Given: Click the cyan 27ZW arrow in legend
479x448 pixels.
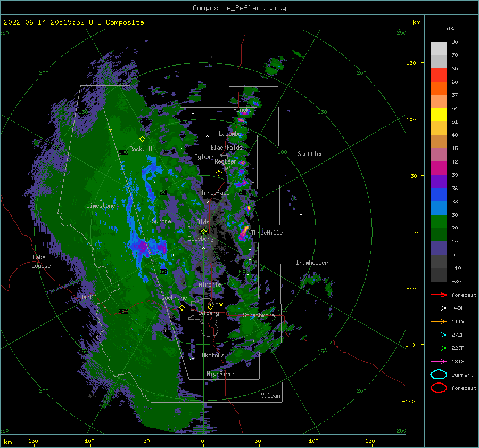Looking at the screenshot, I should [439, 335].
